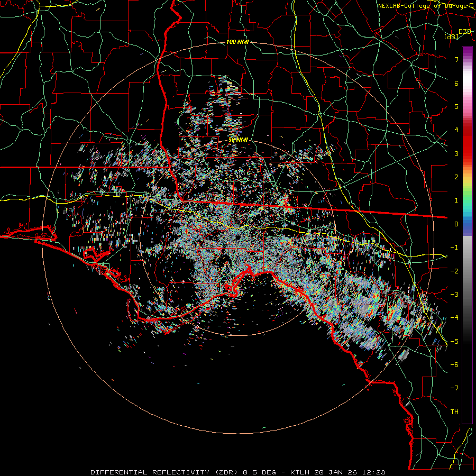Click the '50 NMI' range ring label
The width and height of the screenshot is (476, 476).
(x=239, y=140)
